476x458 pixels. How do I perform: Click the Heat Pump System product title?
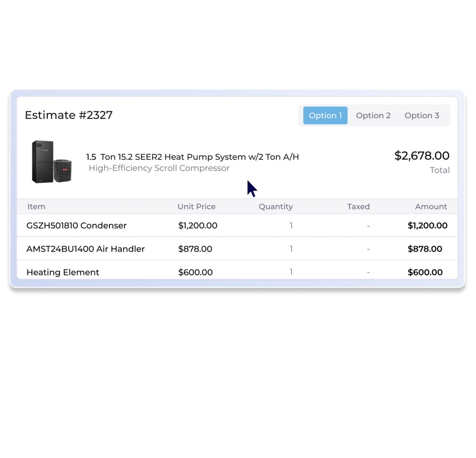pos(192,157)
